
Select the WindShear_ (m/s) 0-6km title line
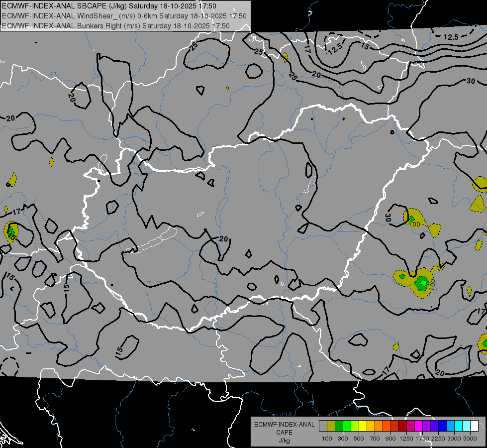124,16
